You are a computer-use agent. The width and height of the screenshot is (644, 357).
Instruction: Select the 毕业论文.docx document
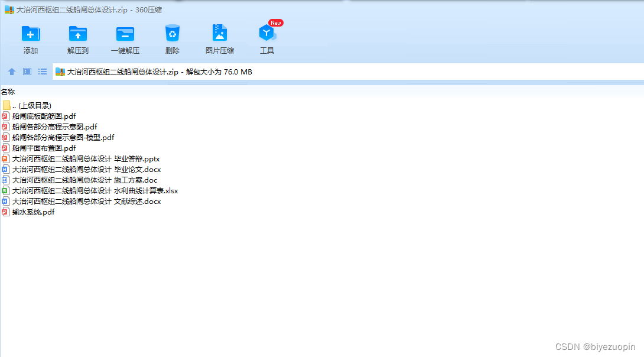pyautogui.click(x=82, y=170)
